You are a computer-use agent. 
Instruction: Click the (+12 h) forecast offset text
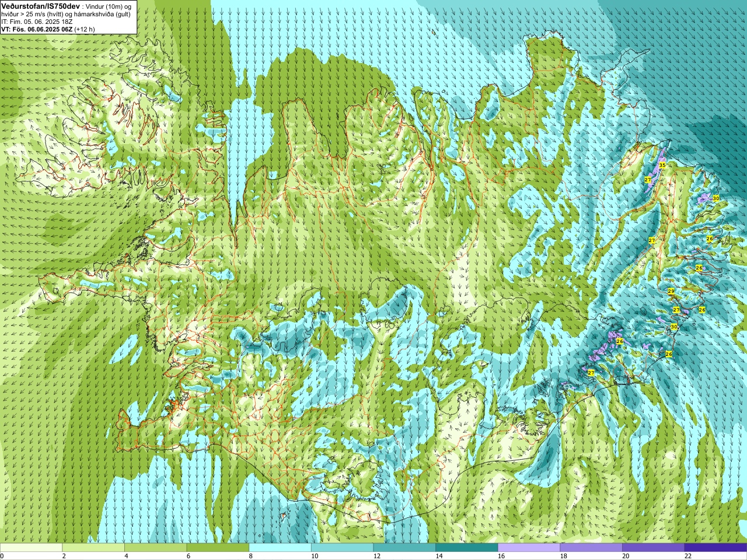click(85, 29)
